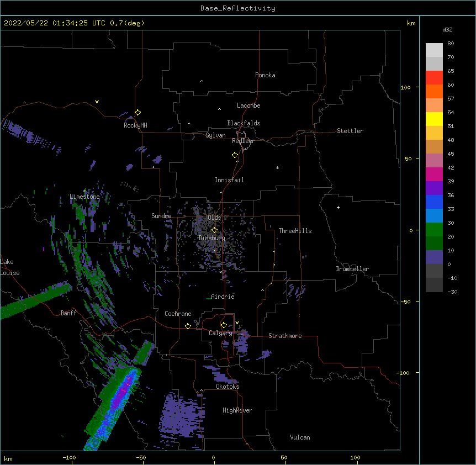Click the Blackfalds city label
This screenshot has height=465, width=476.
(x=244, y=123)
